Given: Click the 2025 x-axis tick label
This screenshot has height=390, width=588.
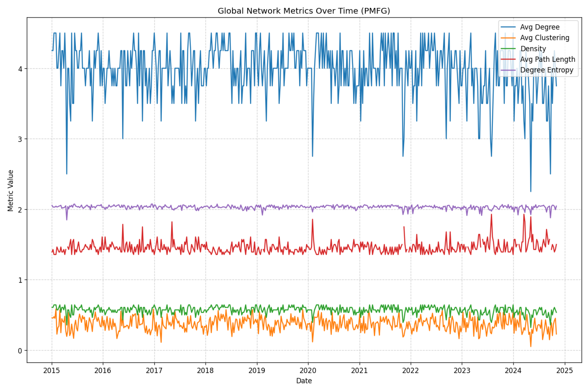Looking at the screenshot, I should coord(564,371).
